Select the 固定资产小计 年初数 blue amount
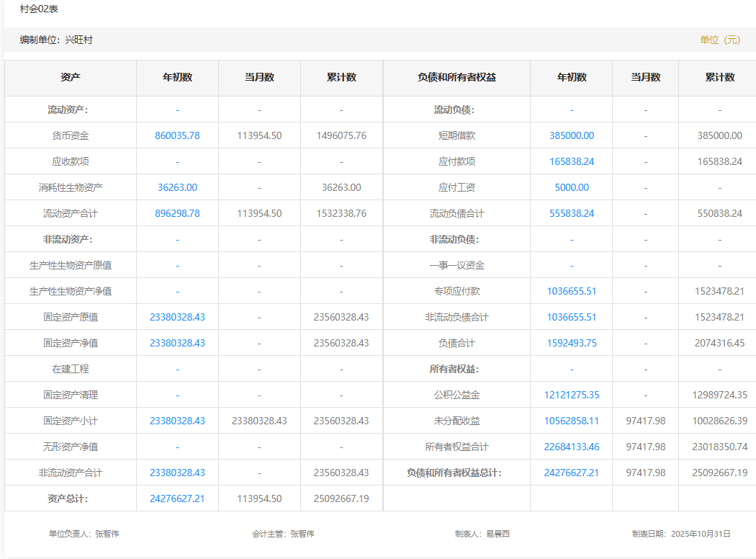756x559 pixels. click(x=177, y=421)
